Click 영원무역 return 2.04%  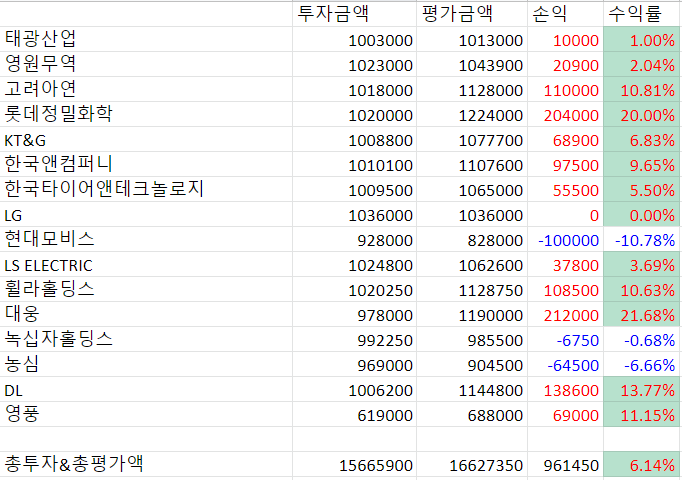click(642, 64)
